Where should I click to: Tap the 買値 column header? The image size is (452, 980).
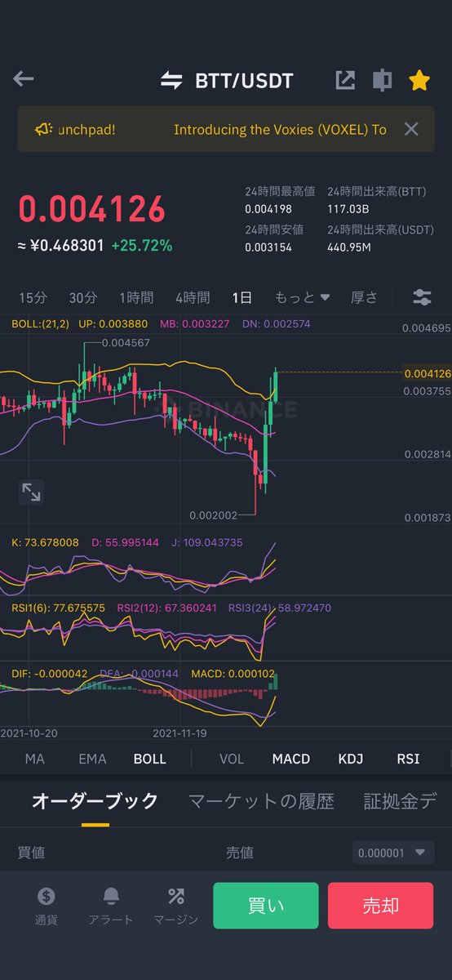(x=31, y=853)
